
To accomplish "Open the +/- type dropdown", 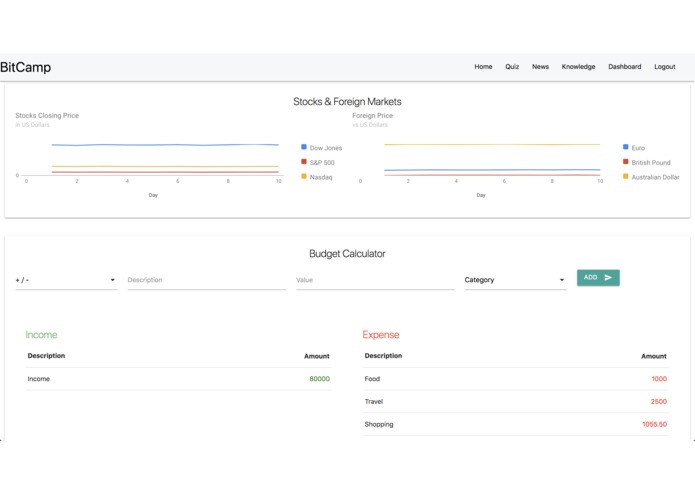I will [66, 280].
